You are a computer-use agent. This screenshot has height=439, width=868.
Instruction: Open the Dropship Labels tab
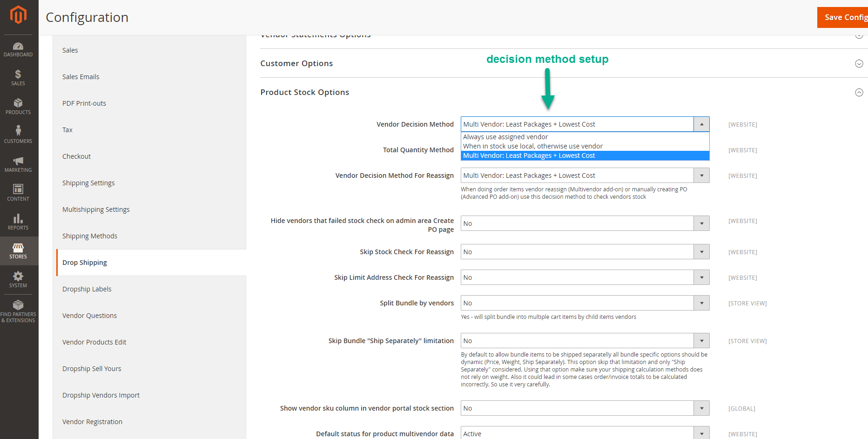[x=149, y=289]
